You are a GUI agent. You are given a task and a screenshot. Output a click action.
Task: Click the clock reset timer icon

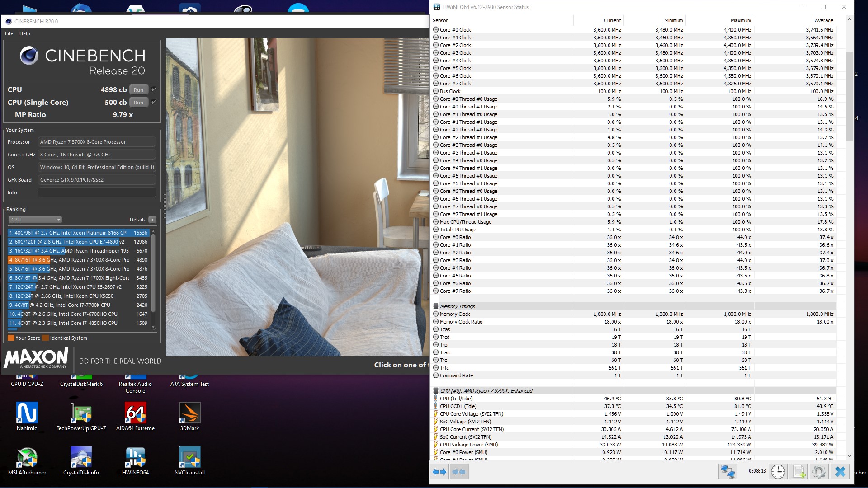point(778,472)
